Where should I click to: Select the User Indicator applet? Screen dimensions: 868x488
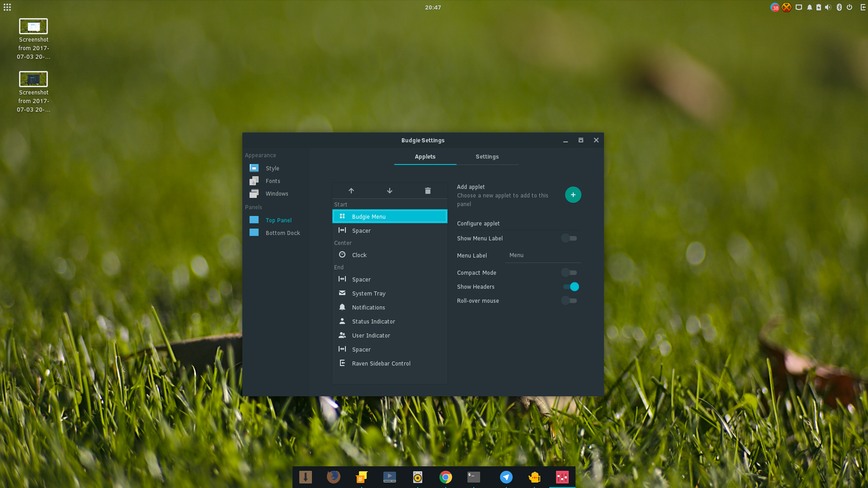pyautogui.click(x=390, y=335)
